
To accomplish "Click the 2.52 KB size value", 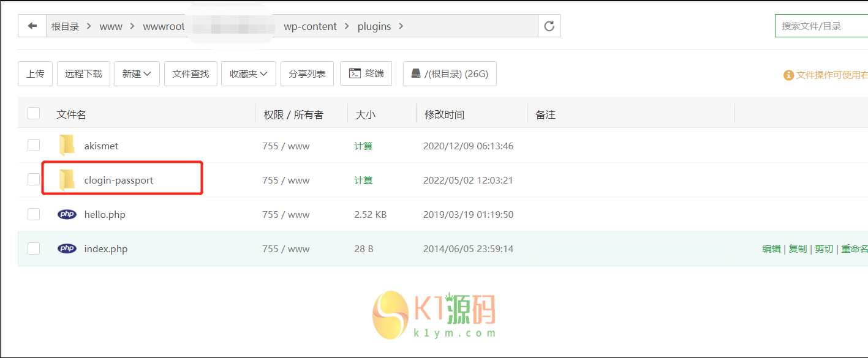I will tap(370, 214).
